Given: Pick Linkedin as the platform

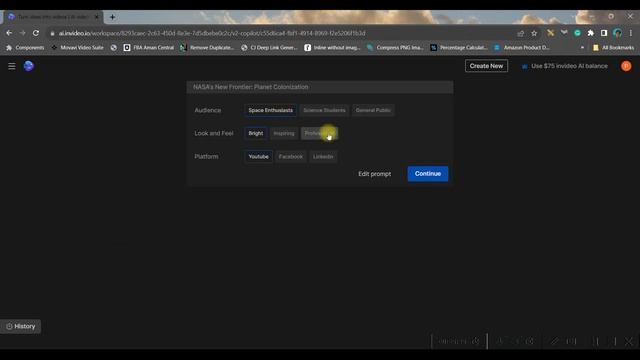Looking at the screenshot, I should [x=323, y=157].
